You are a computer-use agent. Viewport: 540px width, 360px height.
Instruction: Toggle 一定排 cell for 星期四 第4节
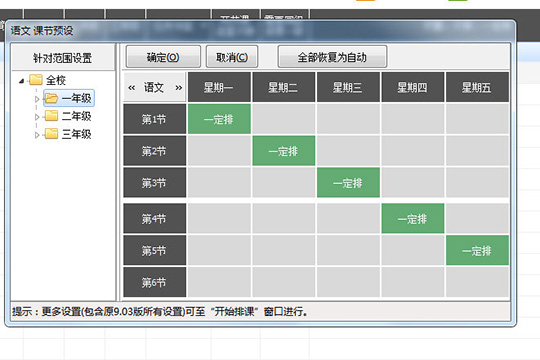(413, 218)
